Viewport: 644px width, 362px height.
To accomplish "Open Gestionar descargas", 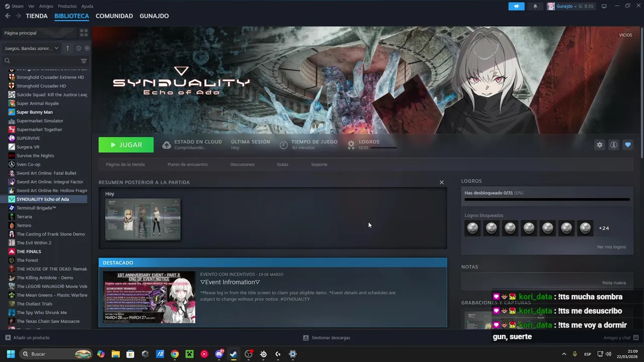I will (327, 338).
